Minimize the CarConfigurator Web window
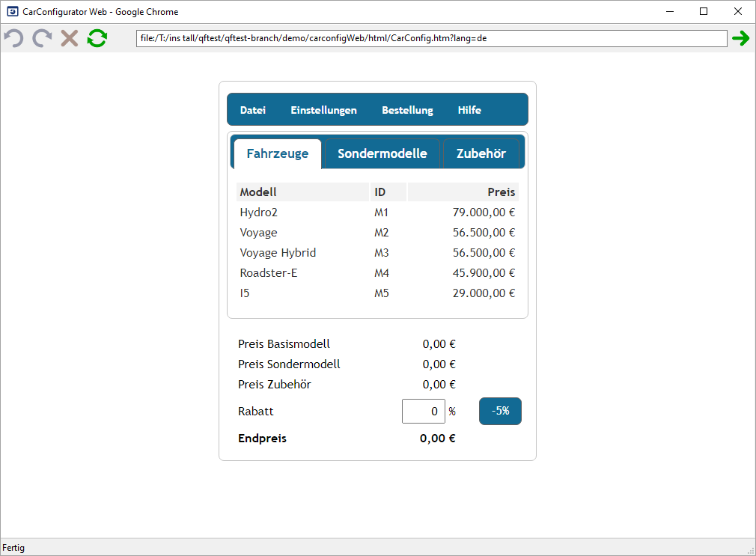The height and width of the screenshot is (556, 756). [670, 11]
